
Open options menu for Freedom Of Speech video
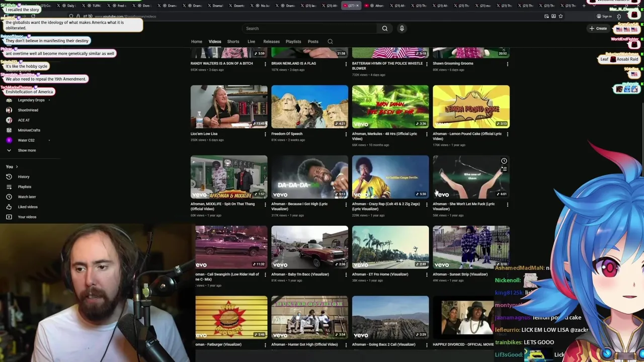346,134
